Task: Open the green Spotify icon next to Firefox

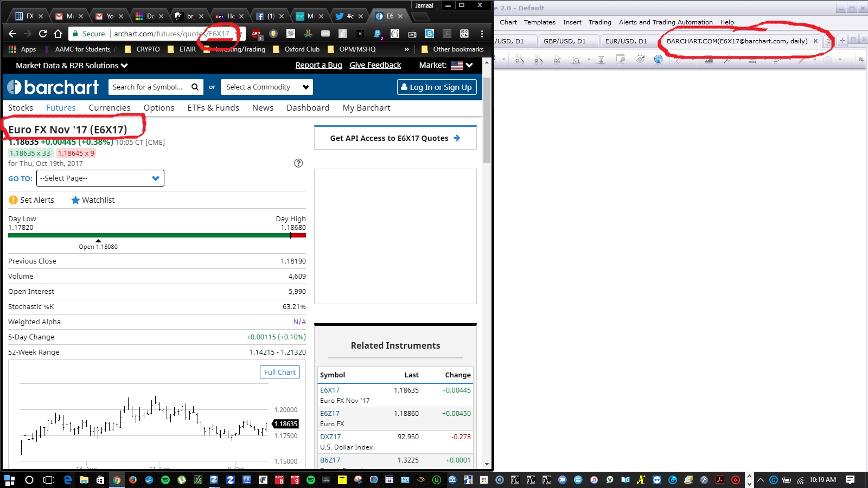Action: tap(165, 480)
